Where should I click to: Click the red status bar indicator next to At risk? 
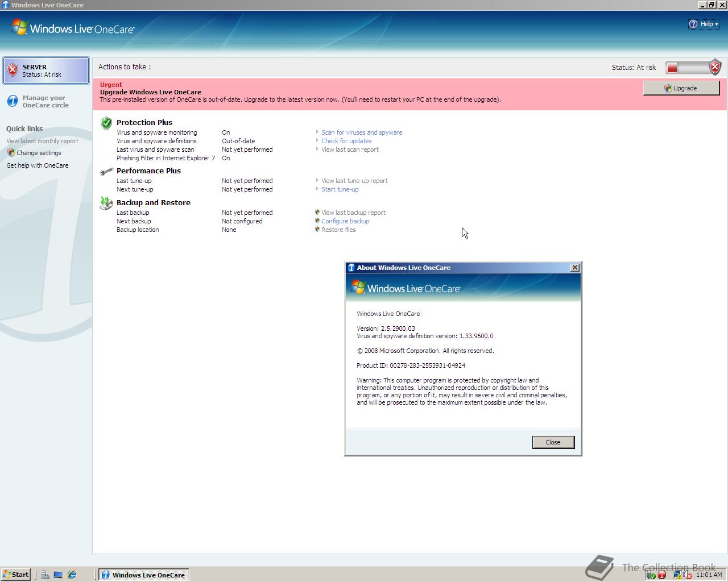672,68
